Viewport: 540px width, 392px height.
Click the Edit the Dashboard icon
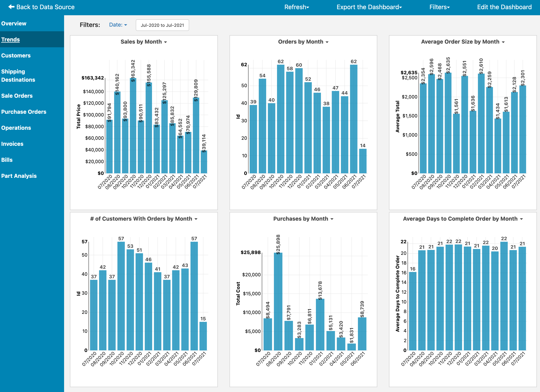click(503, 7)
